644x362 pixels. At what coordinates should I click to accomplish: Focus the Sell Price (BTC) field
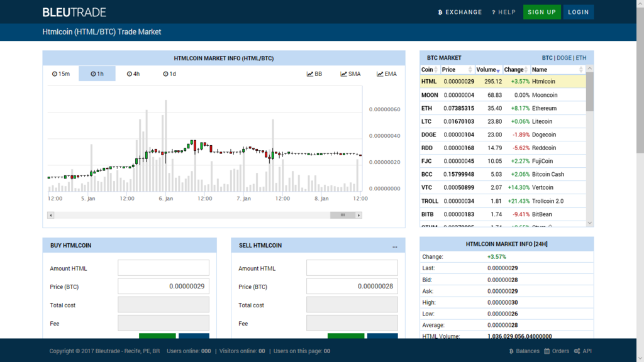[352, 286]
